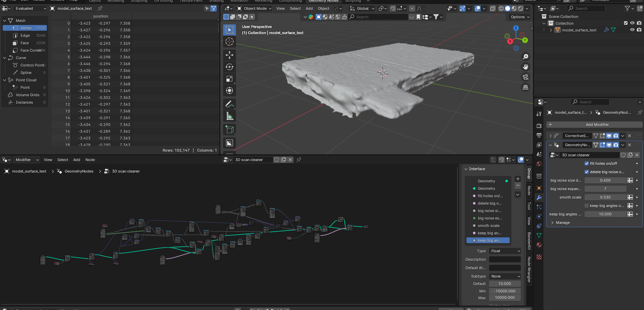Open the Particles properties tab
The height and width of the screenshot is (310, 644).
click(x=539, y=207)
